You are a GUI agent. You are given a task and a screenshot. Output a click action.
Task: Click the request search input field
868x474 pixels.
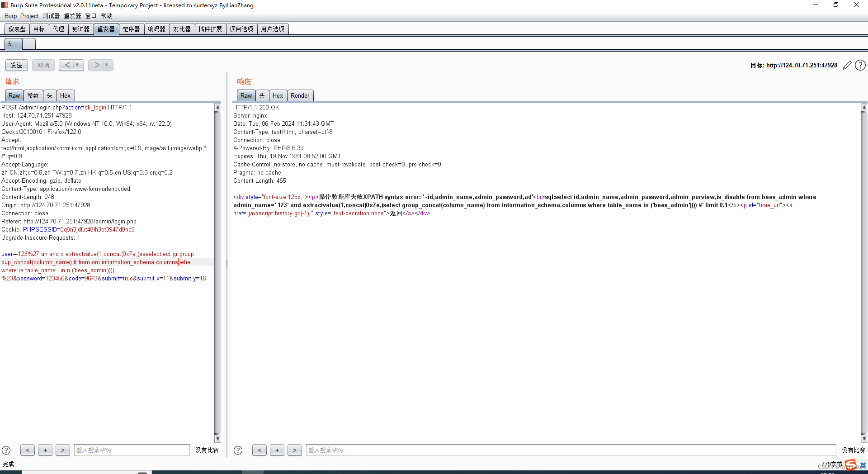click(x=132, y=450)
